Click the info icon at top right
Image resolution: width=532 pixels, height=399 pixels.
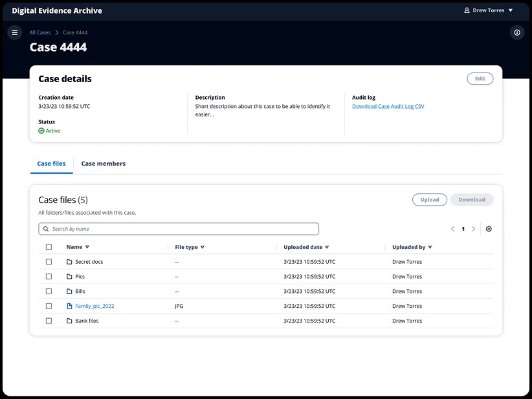coord(516,32)
